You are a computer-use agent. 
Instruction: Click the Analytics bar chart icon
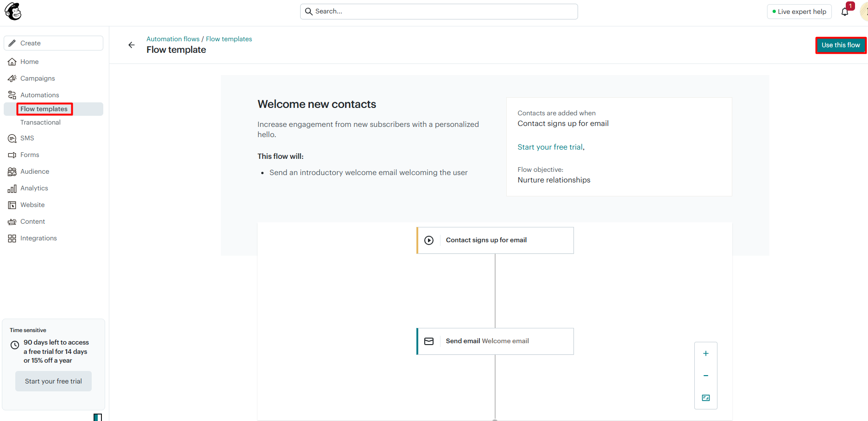tap(12, 188)
